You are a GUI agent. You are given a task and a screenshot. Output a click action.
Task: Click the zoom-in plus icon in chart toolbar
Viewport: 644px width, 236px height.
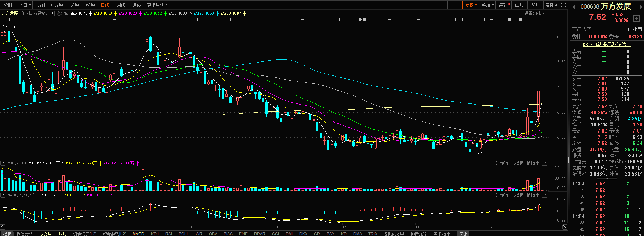point(451,5)
